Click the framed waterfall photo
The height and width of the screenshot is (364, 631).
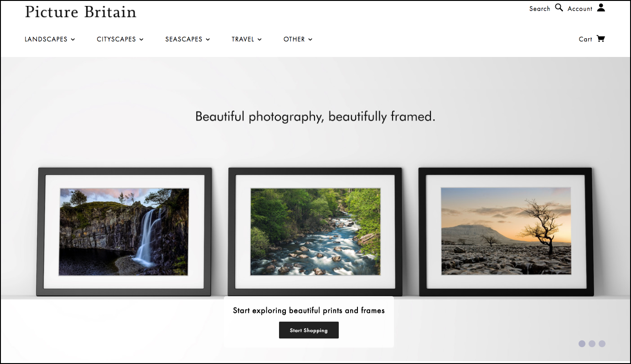124,232
